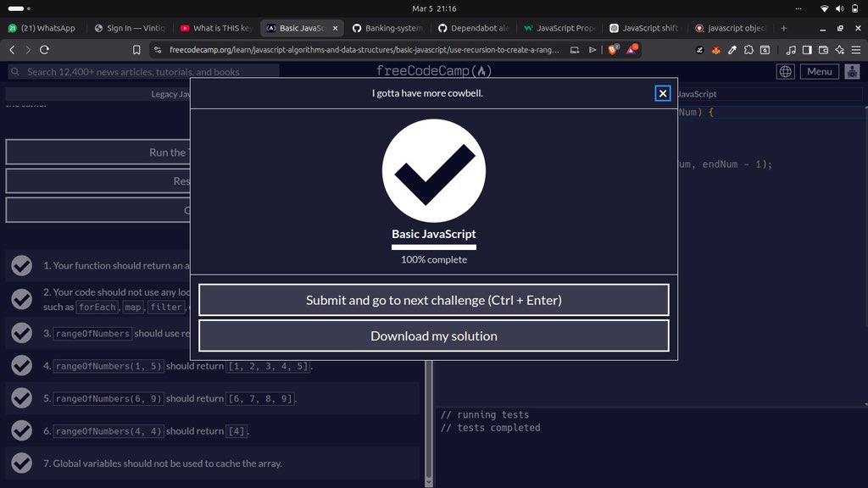Submit and go to next challenge
This screenshot has width=868, height=488.
click(434, 300)
